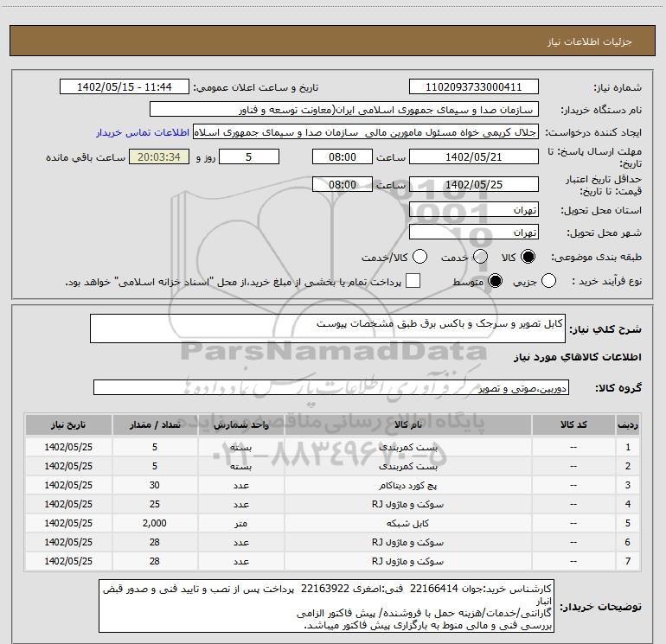Click the need number field 1102093733000411
The height and width of the screenshot is (644, 666).
[474, 87]
